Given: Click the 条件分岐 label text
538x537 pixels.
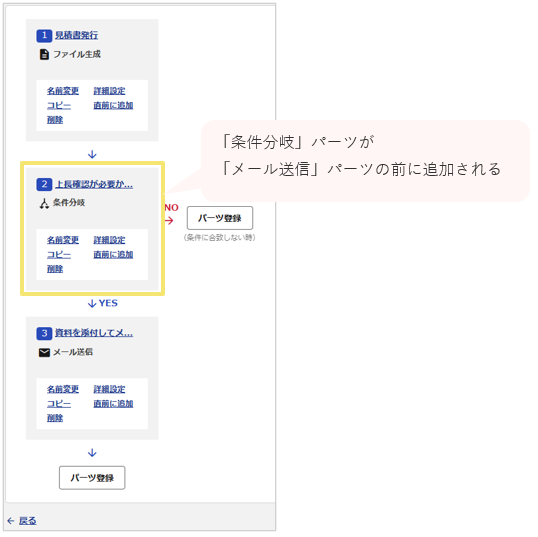Looking at the screenshot, I should coord(69,203).
